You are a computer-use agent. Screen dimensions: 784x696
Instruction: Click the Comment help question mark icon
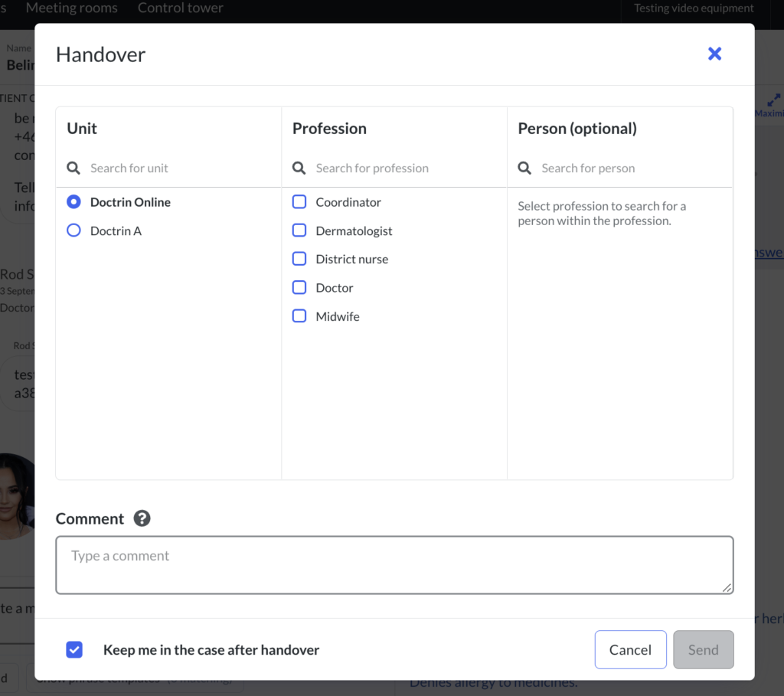point(142,518)
